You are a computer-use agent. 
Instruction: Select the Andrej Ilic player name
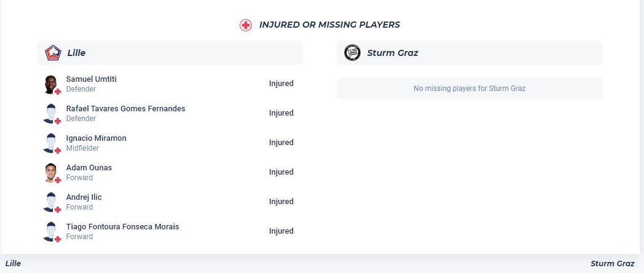(84, 197)
